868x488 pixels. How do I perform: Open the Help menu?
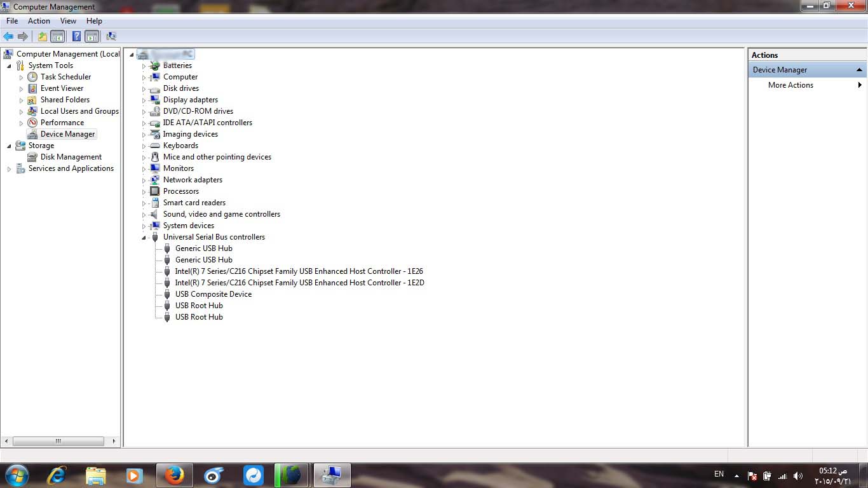click(94, 21)
